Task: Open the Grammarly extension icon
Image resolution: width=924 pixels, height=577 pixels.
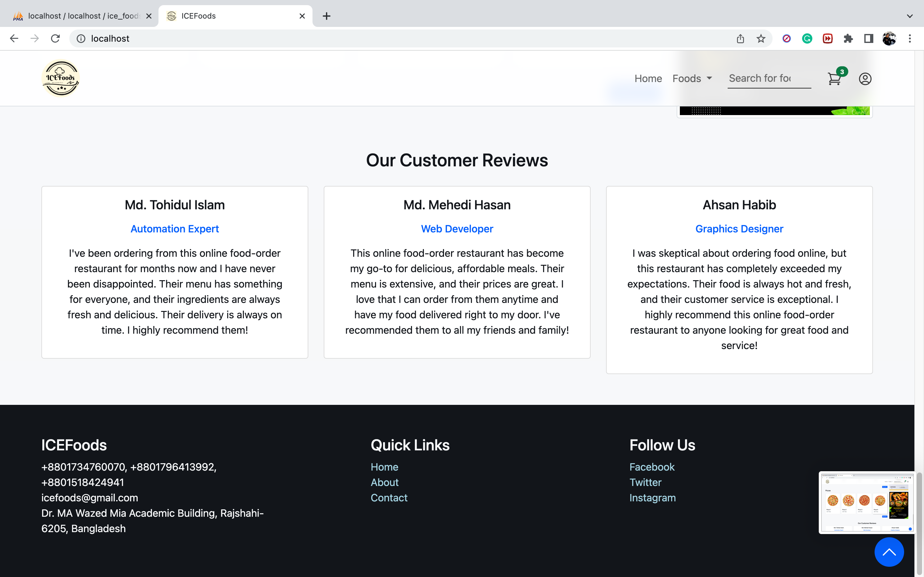Action: pos(807,38)
